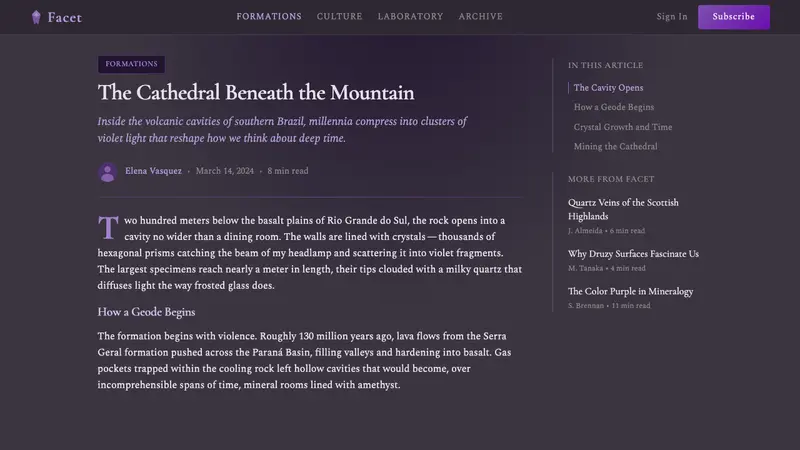This screenshot has width=800, height=450.
Task: Open Quartz Veins of the Scottish Highlands
Action: 623,209
